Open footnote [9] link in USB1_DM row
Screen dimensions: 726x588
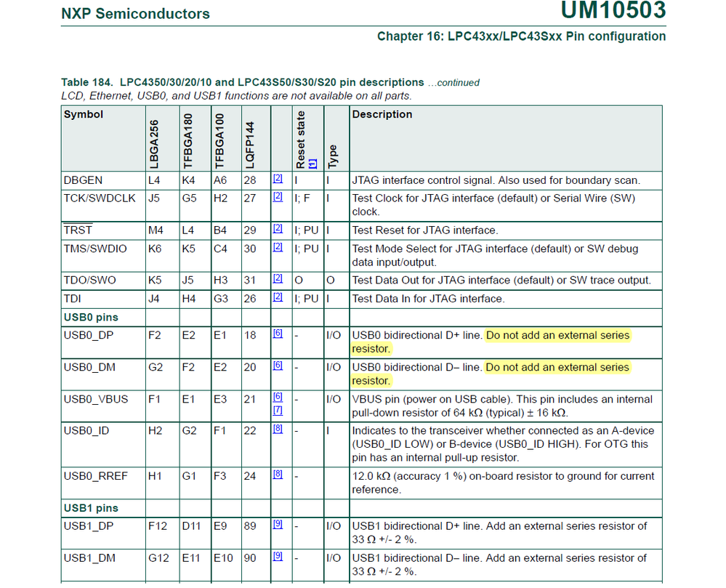(x=278, y=556)
